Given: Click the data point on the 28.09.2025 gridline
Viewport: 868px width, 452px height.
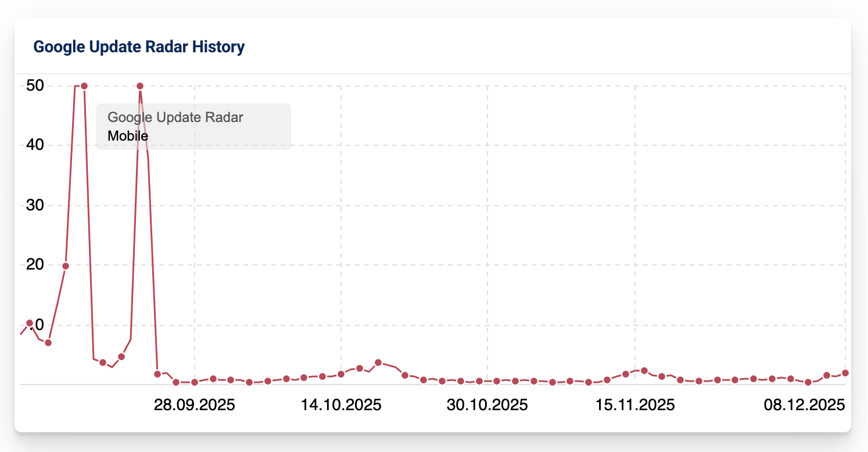Looking at the screenshot, I should pyautogui.click(x=195, y=382).
